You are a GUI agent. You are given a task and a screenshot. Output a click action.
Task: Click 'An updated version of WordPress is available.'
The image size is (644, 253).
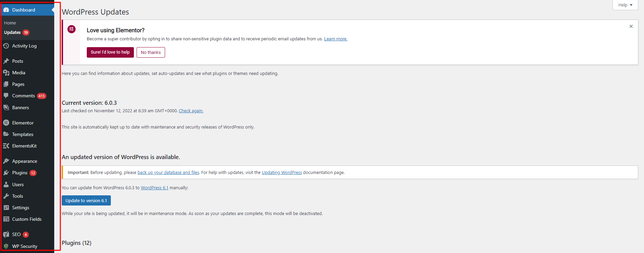click(x=121, y=157)
